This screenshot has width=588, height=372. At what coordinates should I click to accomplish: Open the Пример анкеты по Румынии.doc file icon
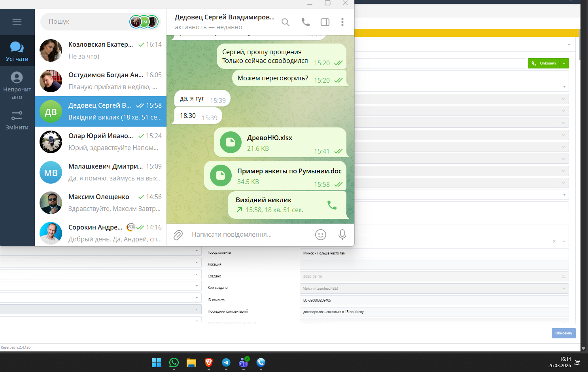[221, 175]
